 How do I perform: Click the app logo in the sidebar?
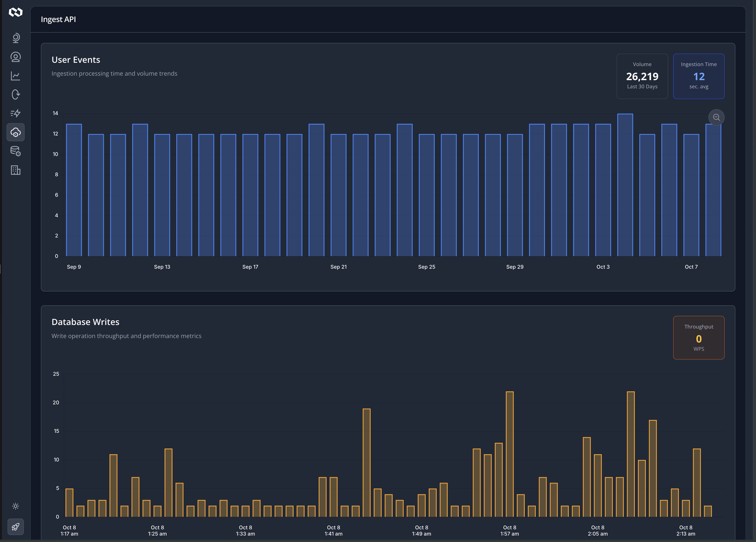[15, 12]
